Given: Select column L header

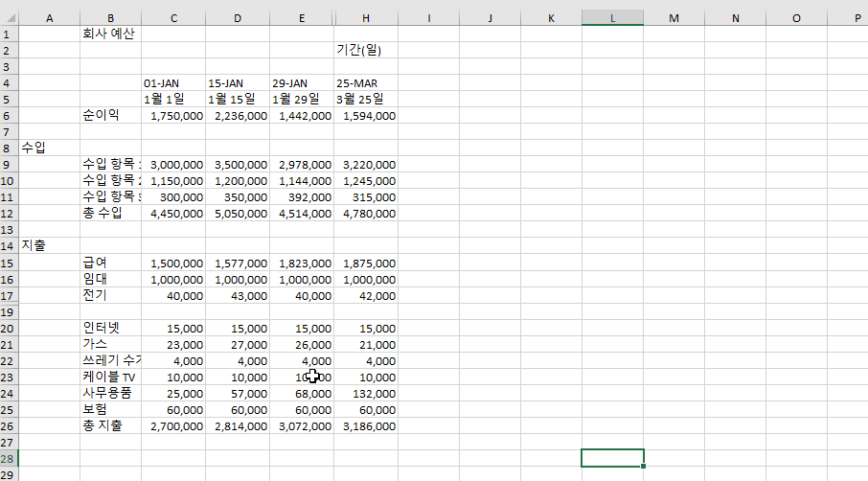Looking at the screenshot, I should point(612,18).
